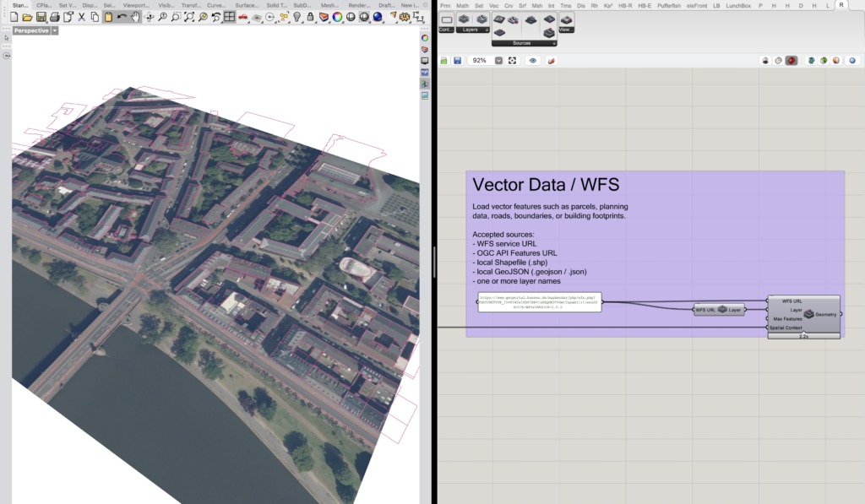Toggle four-viewport layout icon

click(230, 17)
